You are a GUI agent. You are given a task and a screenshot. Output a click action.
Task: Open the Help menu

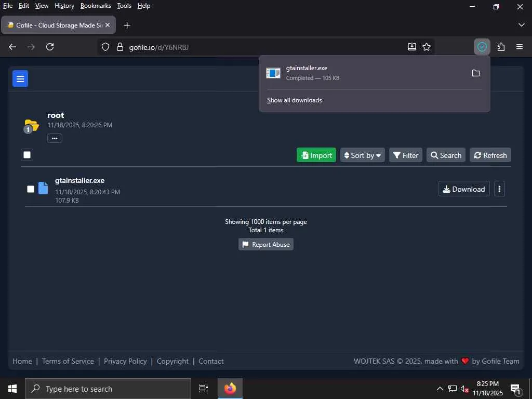[x=144, y=6]
